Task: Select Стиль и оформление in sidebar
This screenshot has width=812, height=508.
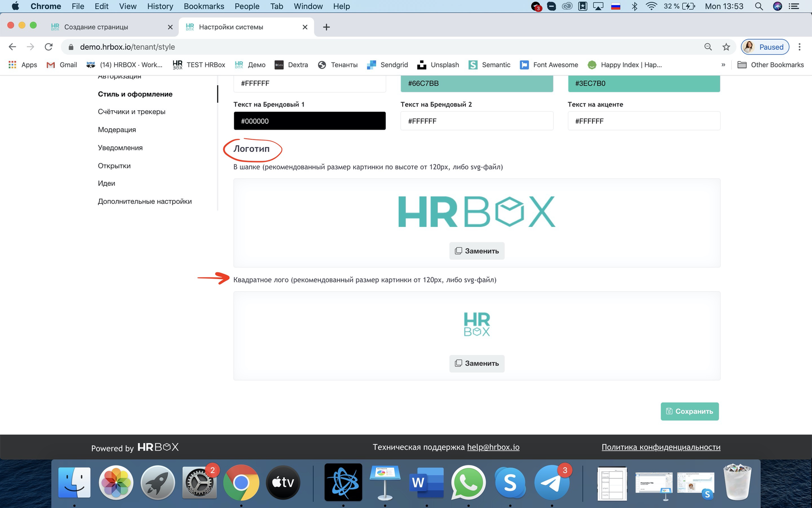Action: click(x=135, y=94)
